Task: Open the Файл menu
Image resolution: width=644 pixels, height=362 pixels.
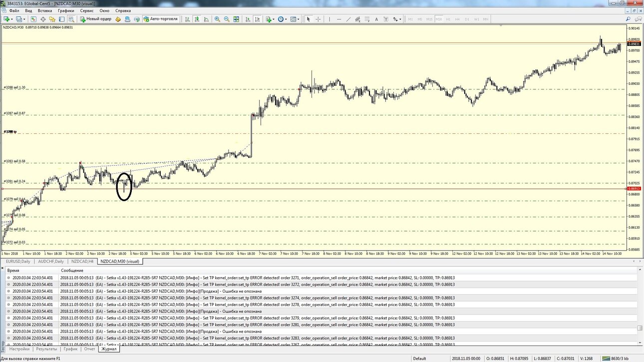Action: click(x=14, y=10)
